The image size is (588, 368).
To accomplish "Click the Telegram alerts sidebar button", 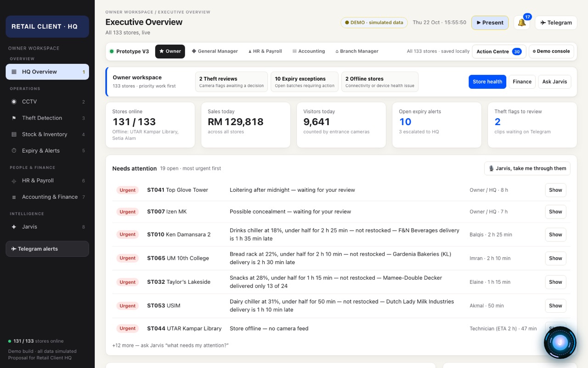I will [x=47, y=249].
